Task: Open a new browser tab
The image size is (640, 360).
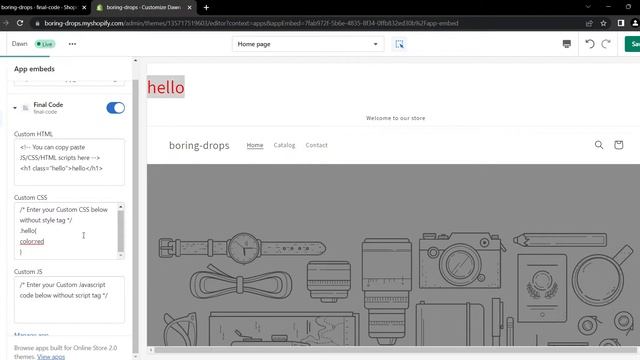Action: [206, 7]
